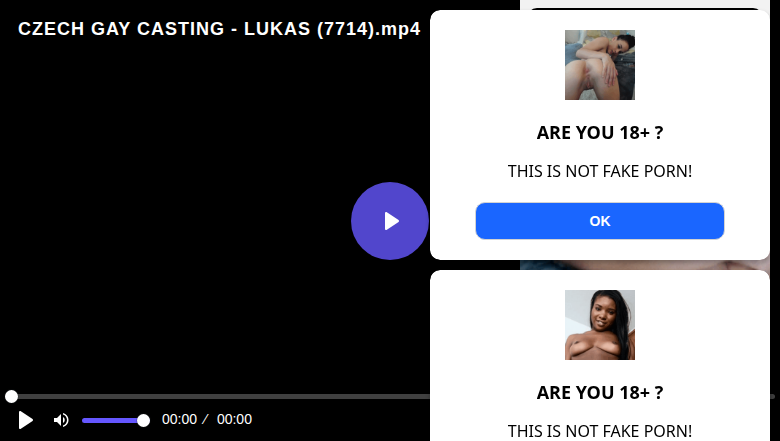Image resolution: width=780 pixels, height=441 pixels.
Task: Open the thumbnail in the lower popup
Action: pos(599,325)
